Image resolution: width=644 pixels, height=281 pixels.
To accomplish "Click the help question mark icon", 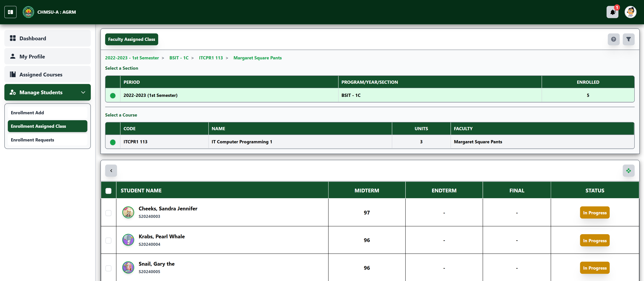I will tap(613, 39).
